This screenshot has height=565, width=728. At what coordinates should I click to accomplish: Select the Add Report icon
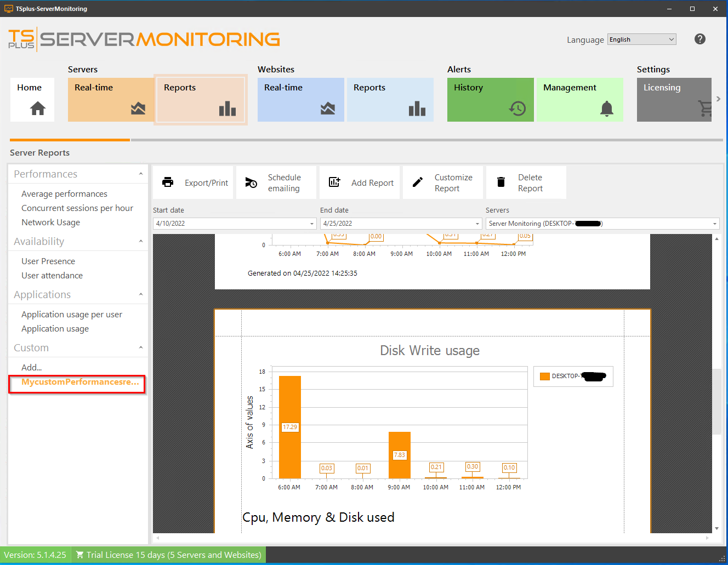(334, 182)
